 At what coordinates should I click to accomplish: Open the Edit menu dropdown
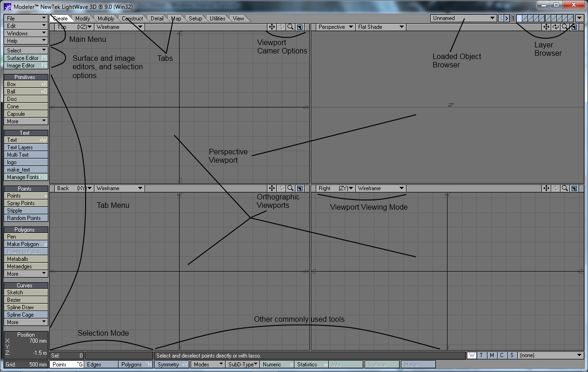point(26,26)
